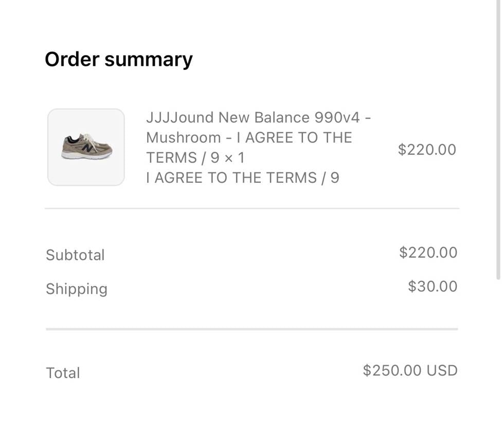Click the USD currency code
Image resolution: width=504 pixels, height=427 pixels.
pos(442,370)
